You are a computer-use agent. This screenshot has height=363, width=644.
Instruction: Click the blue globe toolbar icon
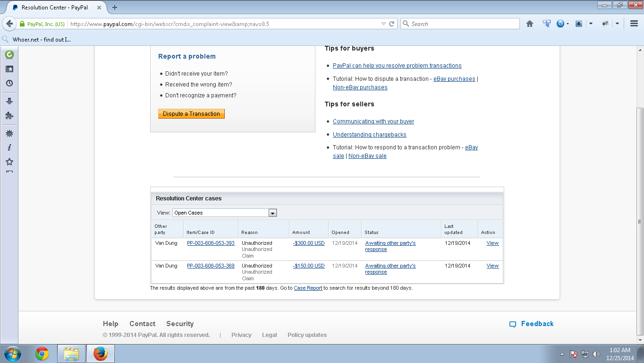[560, 24]
